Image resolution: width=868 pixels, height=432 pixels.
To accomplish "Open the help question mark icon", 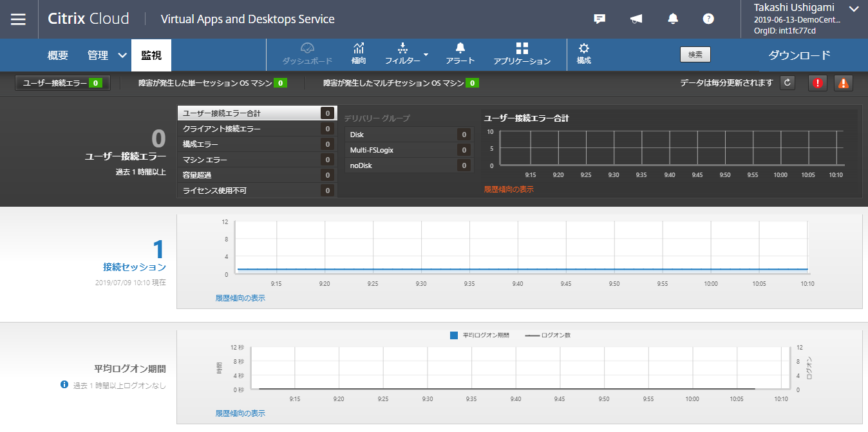I will 708,19.
